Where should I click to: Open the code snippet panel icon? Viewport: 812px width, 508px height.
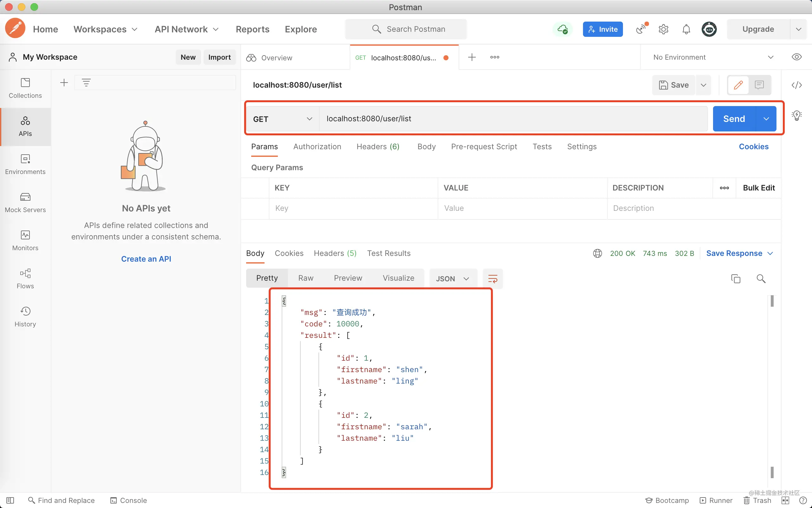click(796, 85)
